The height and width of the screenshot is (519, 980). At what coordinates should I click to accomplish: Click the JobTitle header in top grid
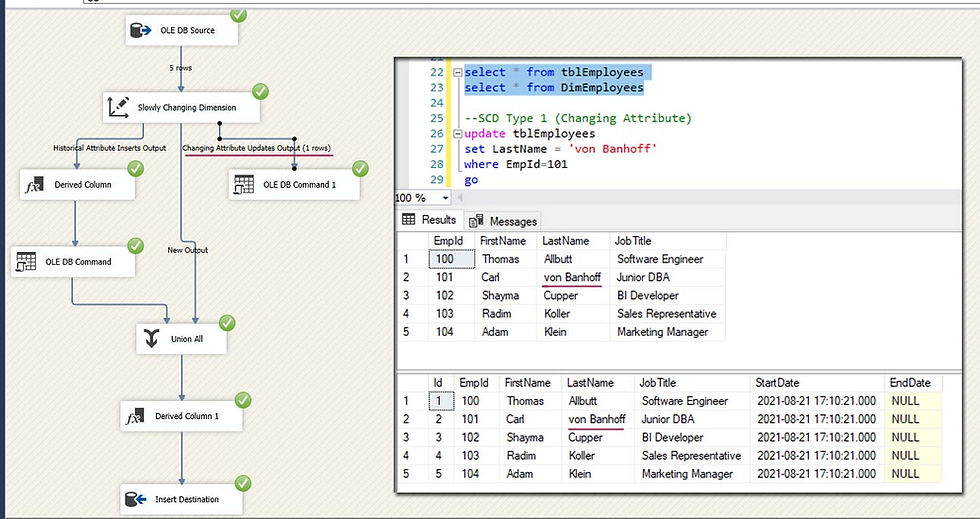coord(668,241)
